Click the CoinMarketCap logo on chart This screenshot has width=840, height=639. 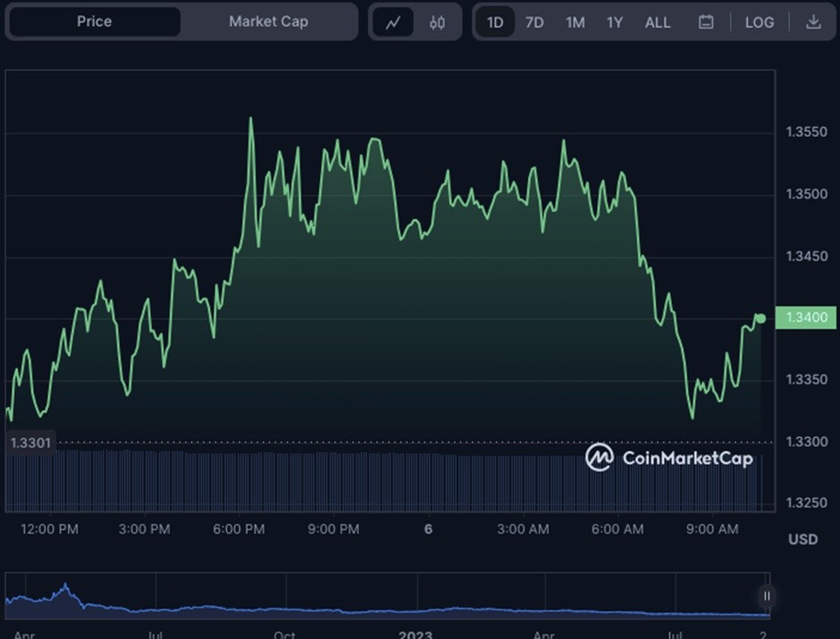click(669, 458)
